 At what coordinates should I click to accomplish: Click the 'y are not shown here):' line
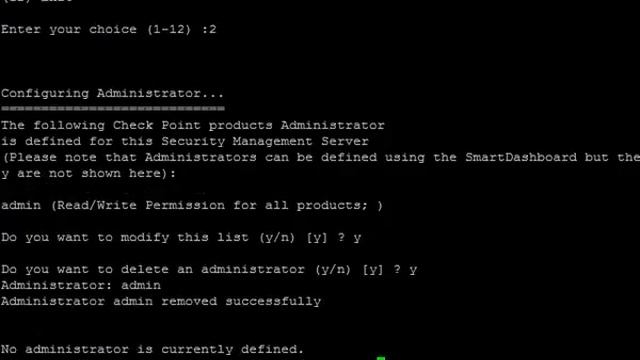pyautogui.click(x=88, y=173)
